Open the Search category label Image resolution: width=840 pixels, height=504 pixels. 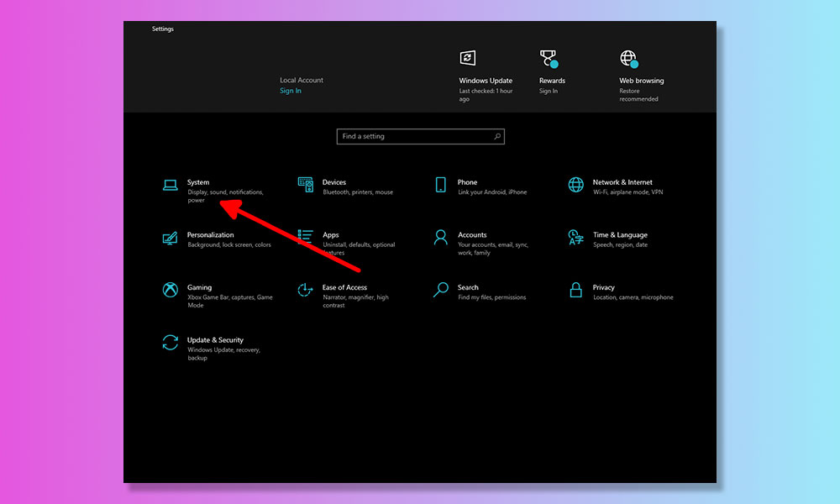coord(468,287)
